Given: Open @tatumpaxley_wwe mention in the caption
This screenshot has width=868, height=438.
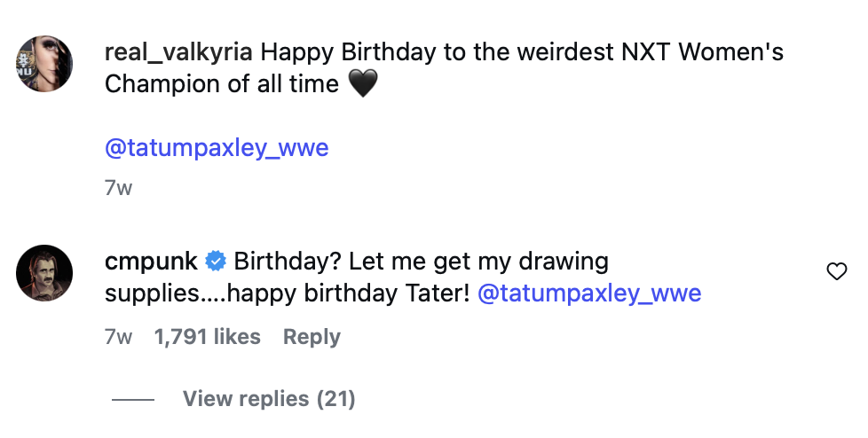Looking at the screenshot, I should (217, 147).
